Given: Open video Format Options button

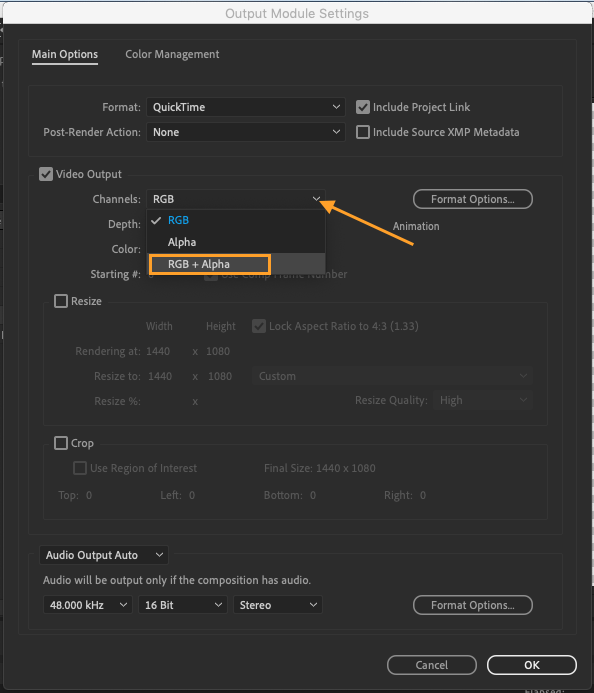Looking at the screenshot, I should coord(472,199).
